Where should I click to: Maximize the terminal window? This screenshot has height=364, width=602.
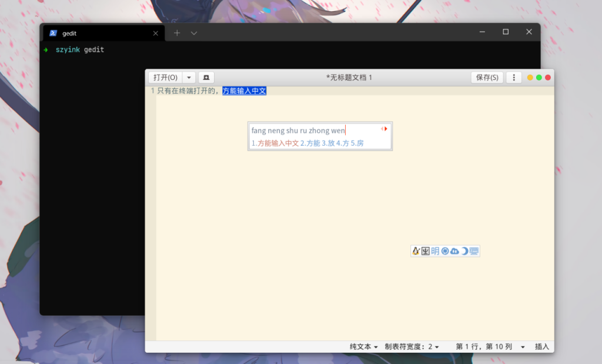506,32
